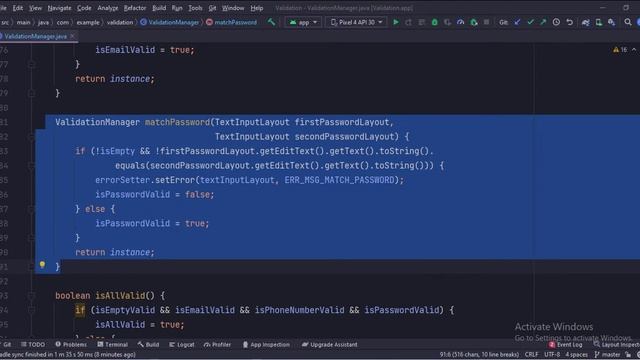Open the Profile app gauge icon
Image resolution: width=640 pixels, height=360 pixels.
[461, 22]
